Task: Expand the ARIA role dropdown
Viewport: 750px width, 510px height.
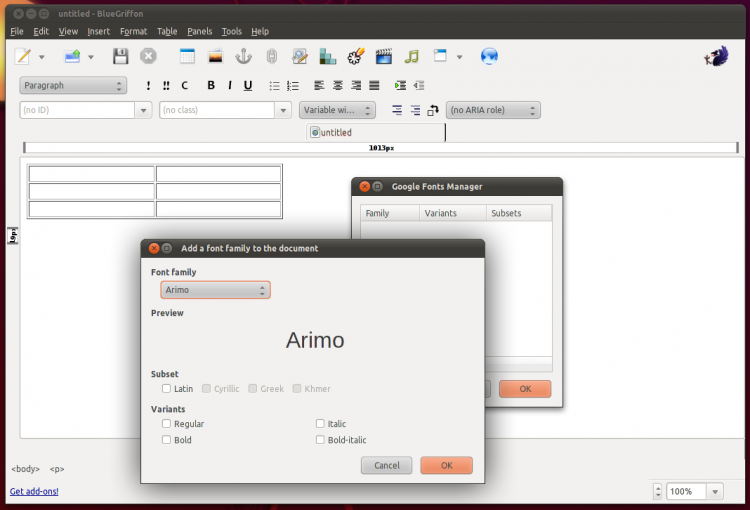Action: tap(493, 110)
